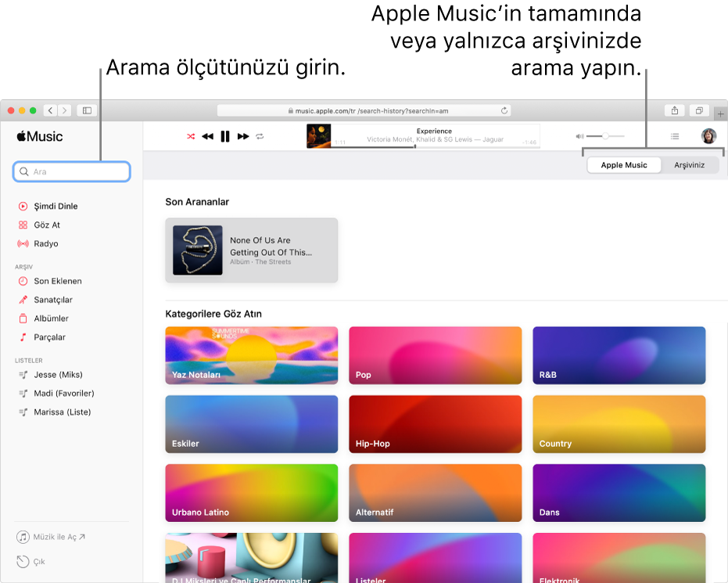Image resolution: width=728 pixels, height=583 pixels.
Task: Pause the current song
Action: coord(225,137)
